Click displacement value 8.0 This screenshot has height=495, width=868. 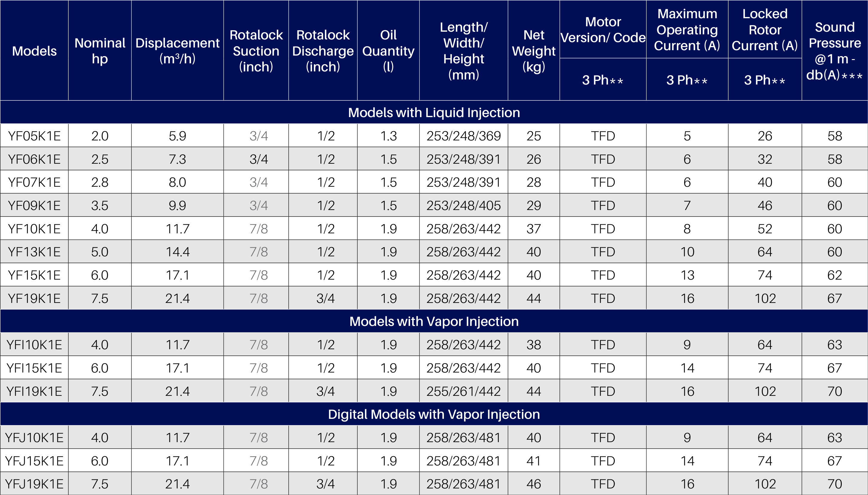[x=177, y=182]
